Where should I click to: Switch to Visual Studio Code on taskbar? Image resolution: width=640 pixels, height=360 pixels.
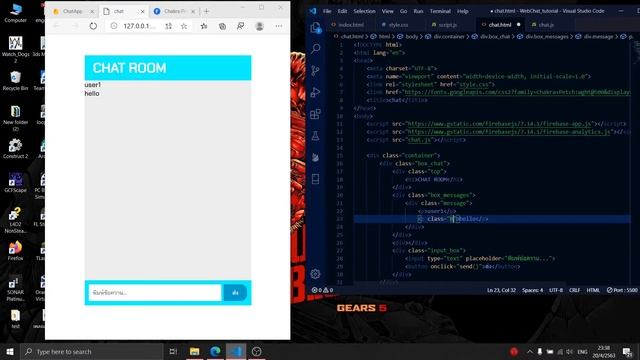click(236, 351)
